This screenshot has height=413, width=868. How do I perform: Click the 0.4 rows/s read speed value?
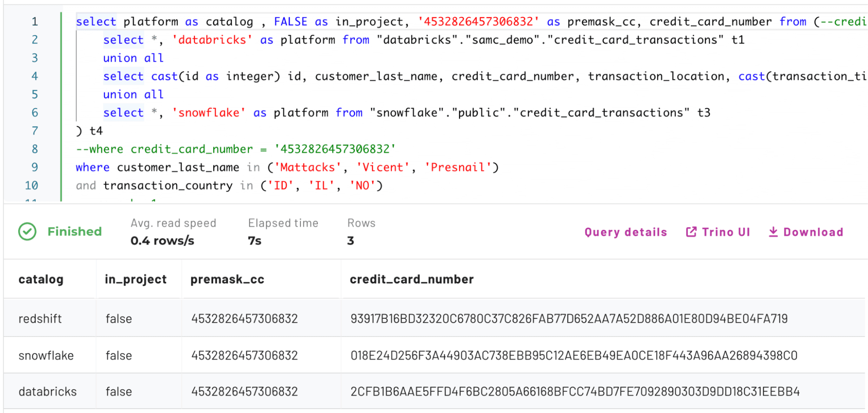click(x=162, y=241)
